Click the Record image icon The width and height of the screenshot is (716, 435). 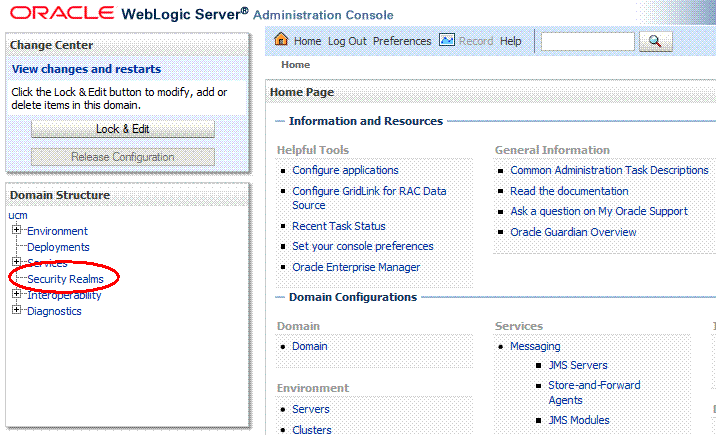(x=447, y=40)
